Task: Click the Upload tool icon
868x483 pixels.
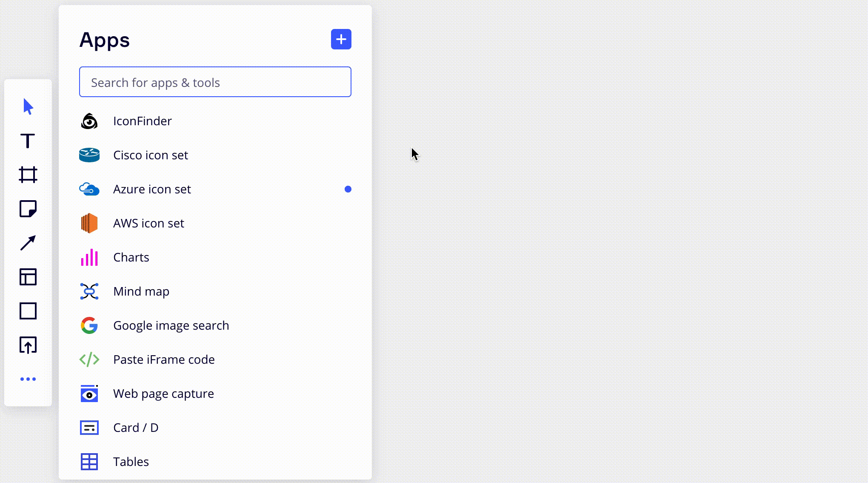Action: point(28,345)
